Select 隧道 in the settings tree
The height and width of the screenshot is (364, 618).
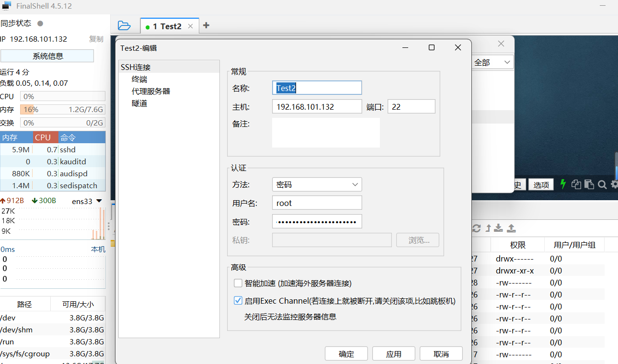click(139, 103)
